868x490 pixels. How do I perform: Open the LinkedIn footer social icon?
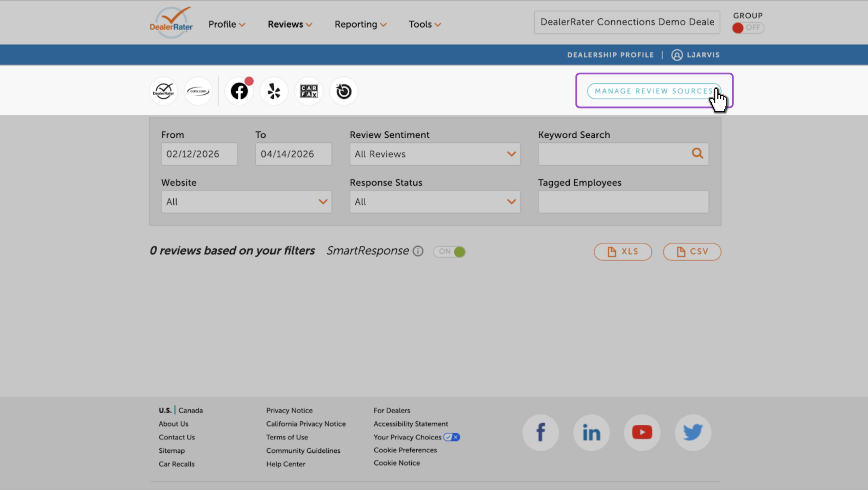[591, 433]
